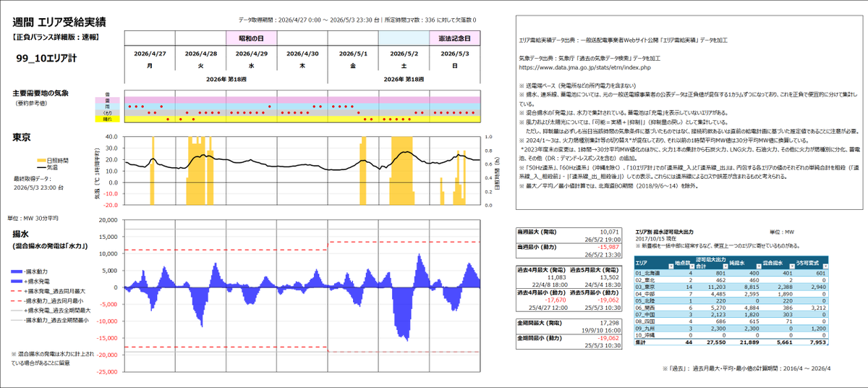Click the 過去5月最大 value 13,502
The width and height of the screenshot is (868, 388).
click(x=610, y=276)
